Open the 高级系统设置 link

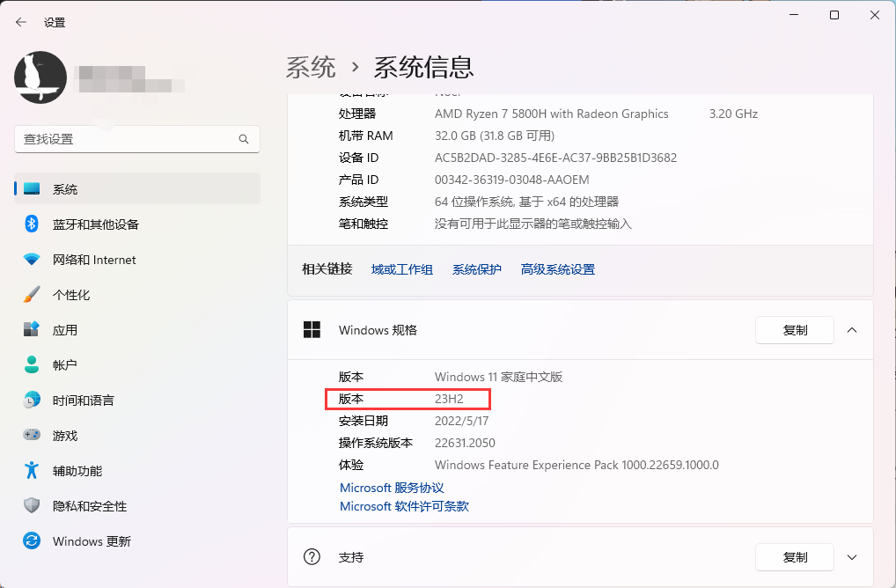(557, 269)
